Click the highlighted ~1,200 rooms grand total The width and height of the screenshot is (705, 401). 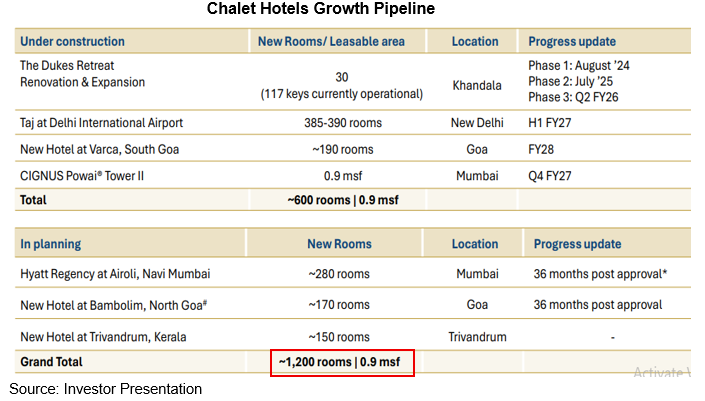pos(342,361)
